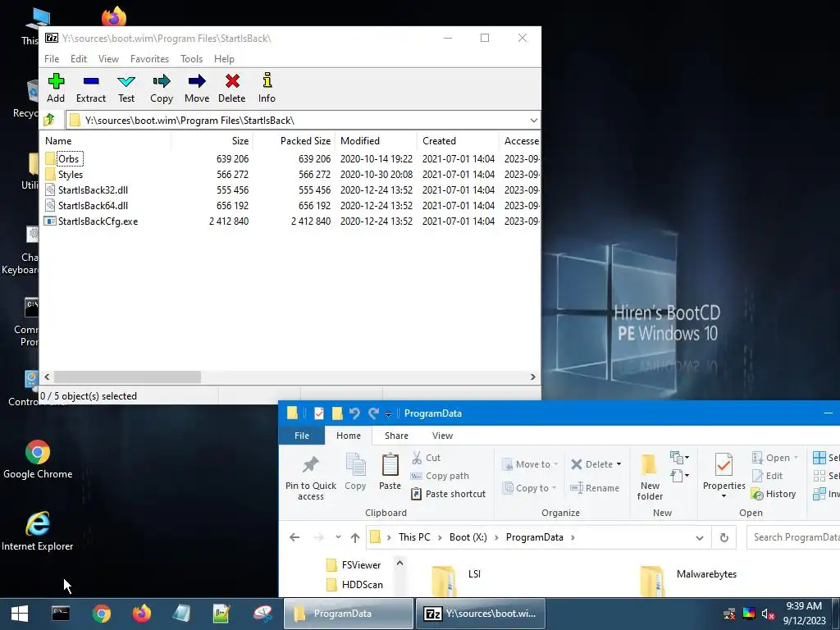840x630 pixels.
Task: Click the Explorer Back navigation arrow
Action: (294, 537)
